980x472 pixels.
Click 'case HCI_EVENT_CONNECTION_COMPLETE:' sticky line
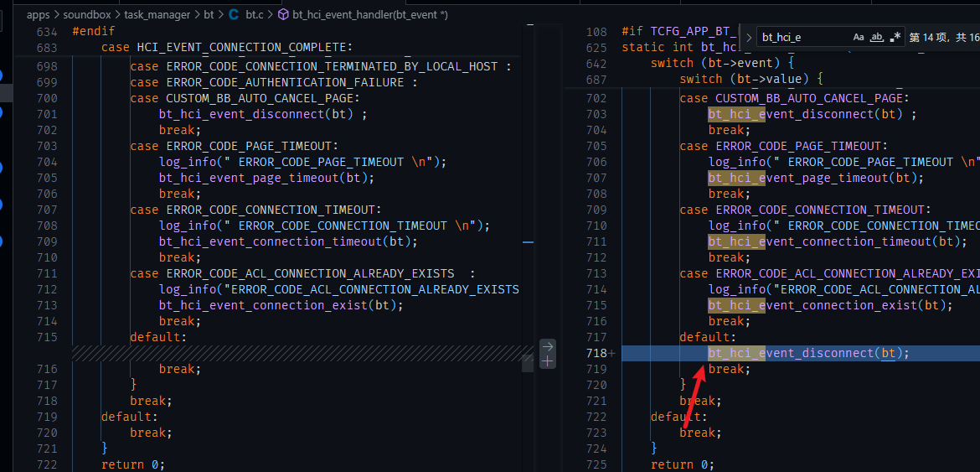pos(227,48)
